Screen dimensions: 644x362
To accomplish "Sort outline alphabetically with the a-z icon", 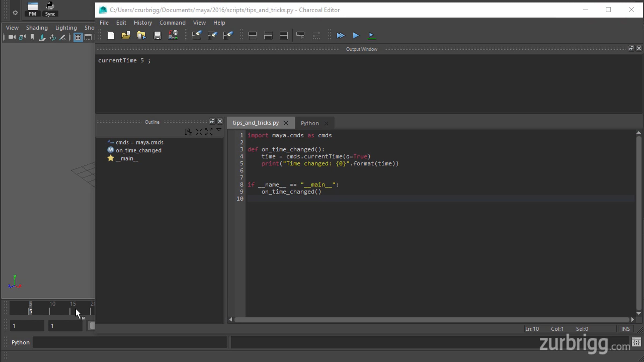I will tap(188, 132).
